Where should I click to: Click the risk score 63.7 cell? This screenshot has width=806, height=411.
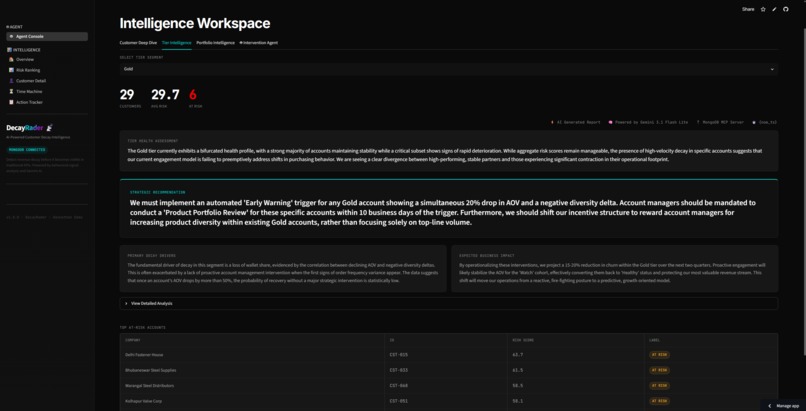pyautogui.click(x=518, y=355)
